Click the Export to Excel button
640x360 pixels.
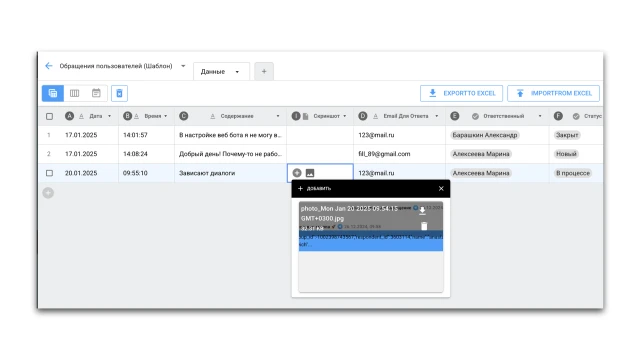[461, 93]
